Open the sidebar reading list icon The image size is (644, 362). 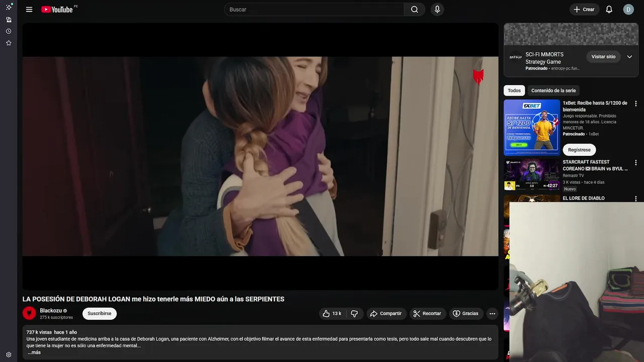[9, 20]
